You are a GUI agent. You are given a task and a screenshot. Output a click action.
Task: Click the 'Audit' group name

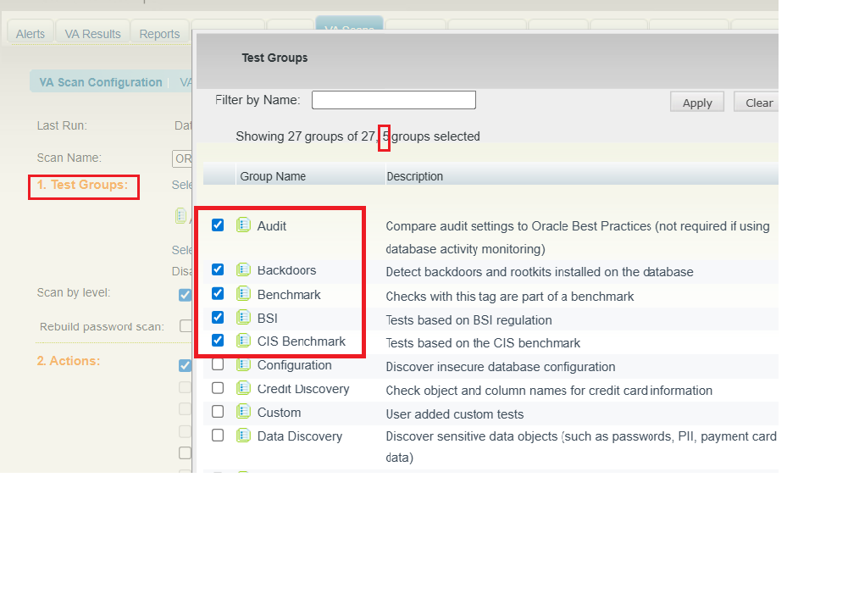coord(271,226)
